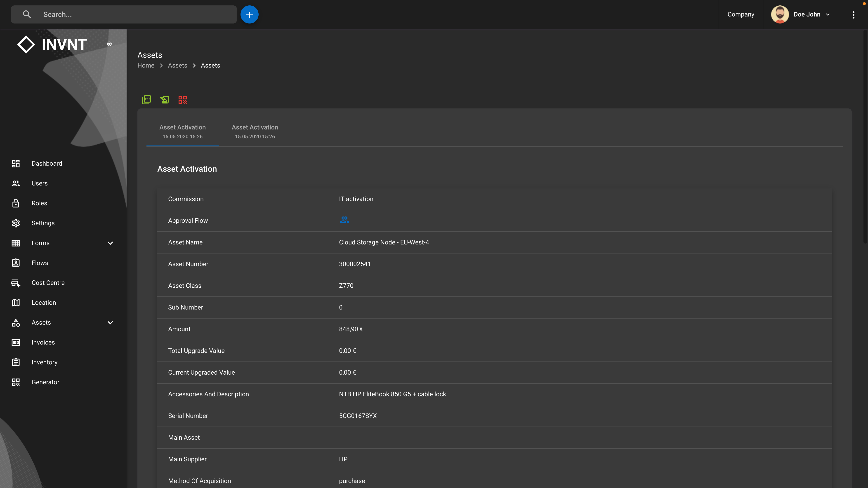
Task: Toggle the sidebar pin radio button
Action: click(x=109, y=44)
